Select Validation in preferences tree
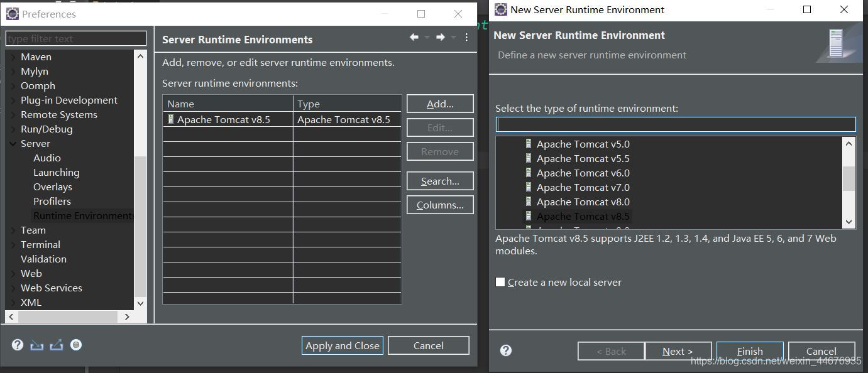 pos(43,259)
